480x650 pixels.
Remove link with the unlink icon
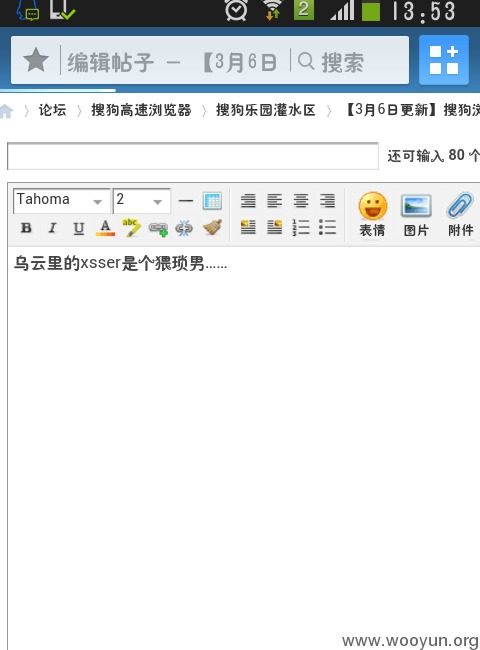184,228
